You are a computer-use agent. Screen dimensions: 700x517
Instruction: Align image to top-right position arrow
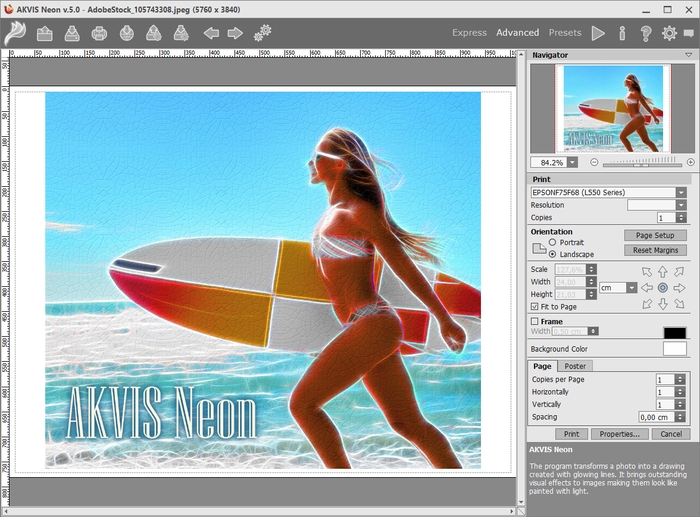(x=679, y=271)
